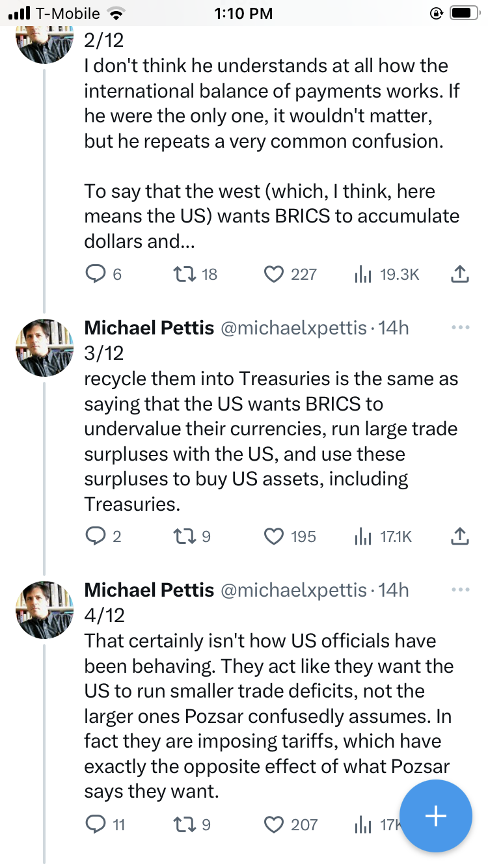This screenshot has width=488, height=868.
Task: Share the 3/12 tweet
Action: (459, 536)
